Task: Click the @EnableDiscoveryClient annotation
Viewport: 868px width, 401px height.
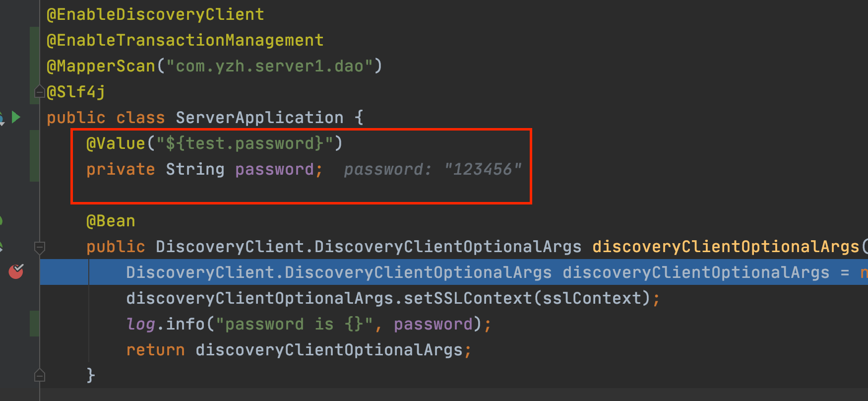Action: (x=155, y=14)
